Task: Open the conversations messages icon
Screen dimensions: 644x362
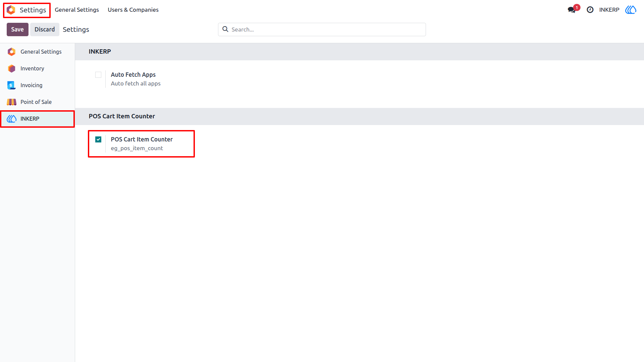Action: click(x=572, y=10)
